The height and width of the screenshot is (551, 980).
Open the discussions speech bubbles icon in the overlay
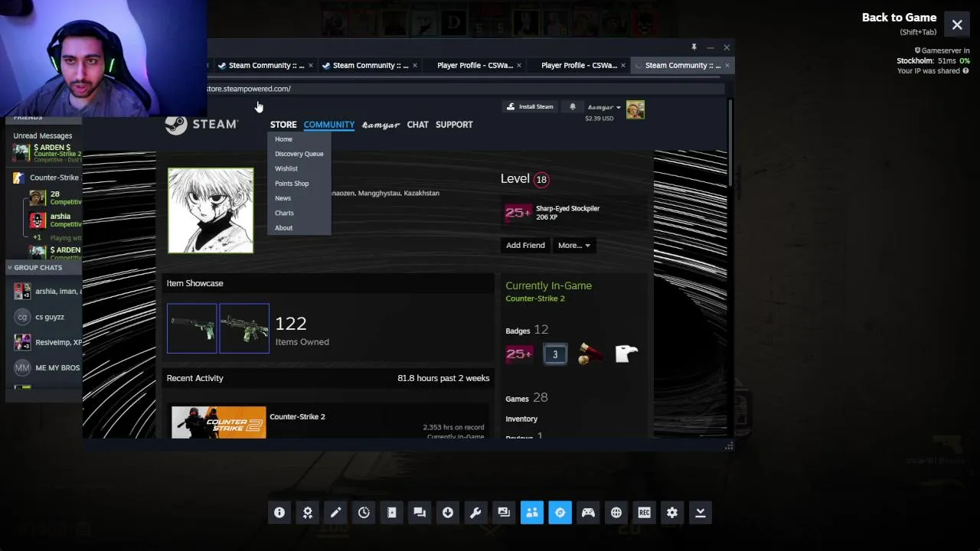pos(420,513)
